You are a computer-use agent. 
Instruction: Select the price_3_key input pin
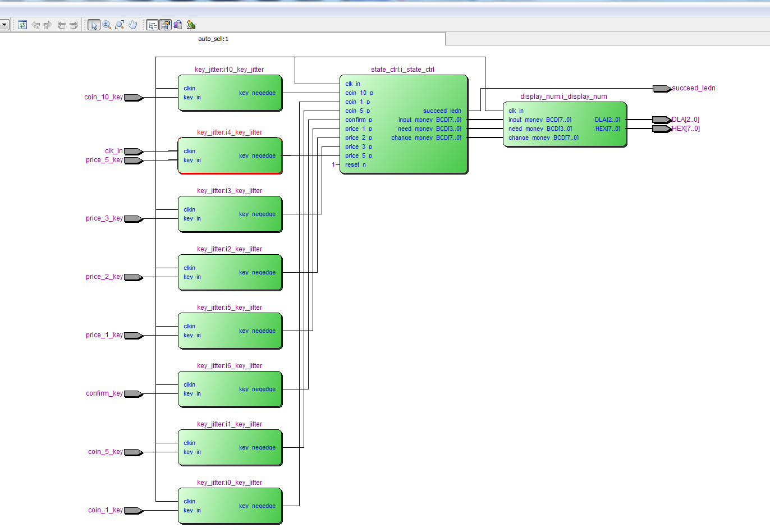coord(134,219)
